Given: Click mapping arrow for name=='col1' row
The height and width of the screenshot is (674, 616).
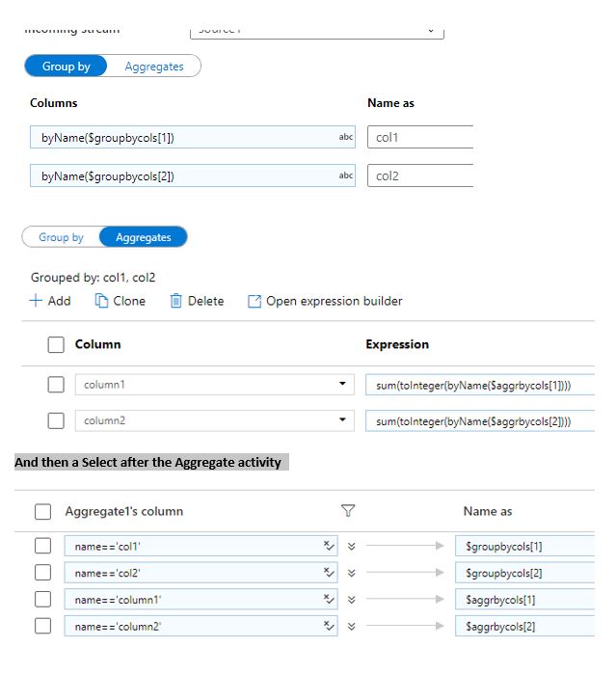Looking at the screenshot, I should point(405,546).
